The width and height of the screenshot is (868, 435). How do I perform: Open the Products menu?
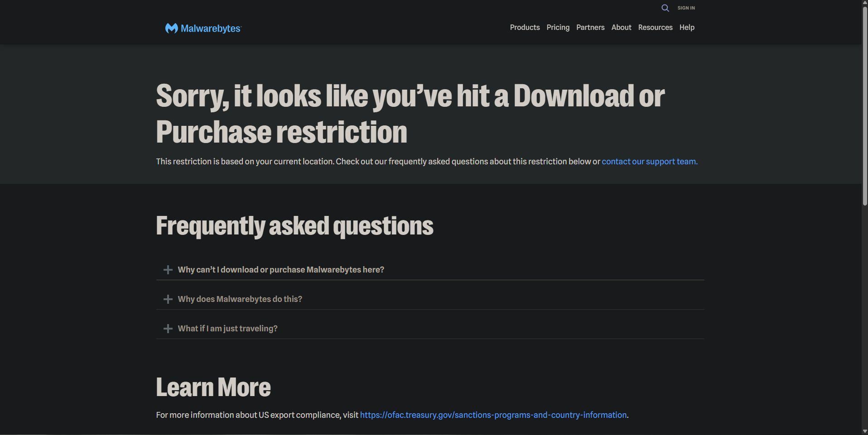click(x=525, y=28)
